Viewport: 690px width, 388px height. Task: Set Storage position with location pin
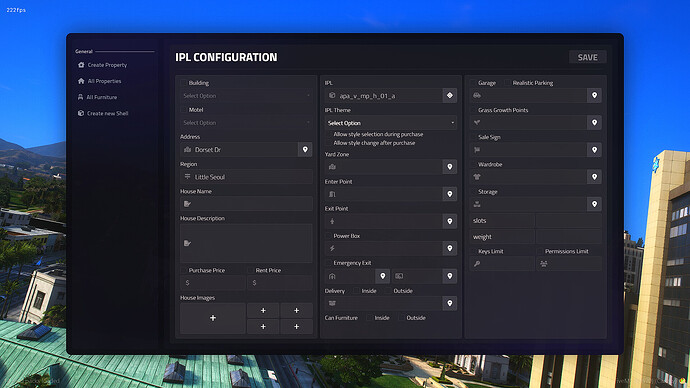click(595, 204)
